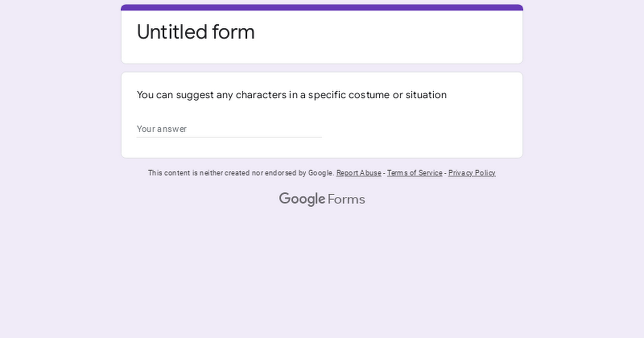This screenshot has width=644, height=338.
Task: Click the word Forms in footer logo
Action: [x=346, y=199]
